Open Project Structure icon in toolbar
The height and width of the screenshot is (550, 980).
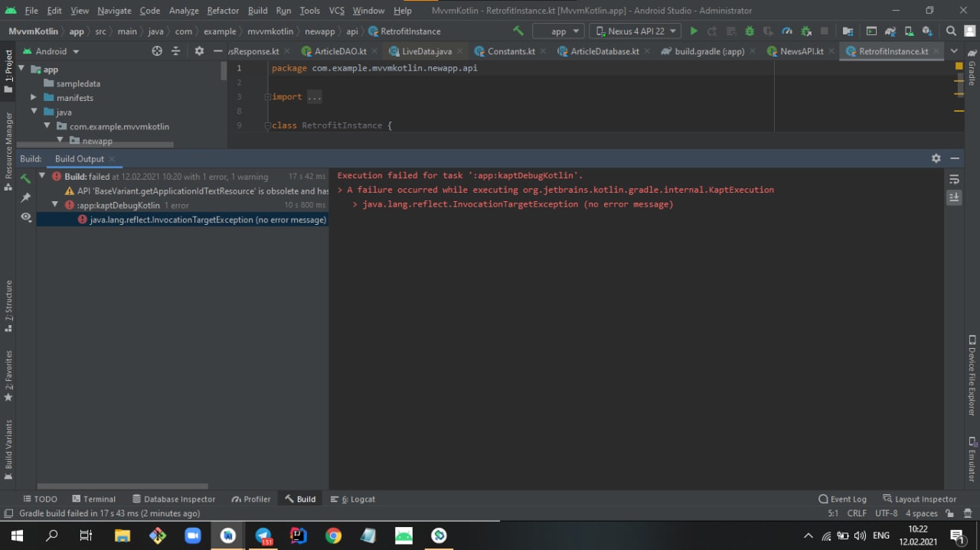pos(848,31)
